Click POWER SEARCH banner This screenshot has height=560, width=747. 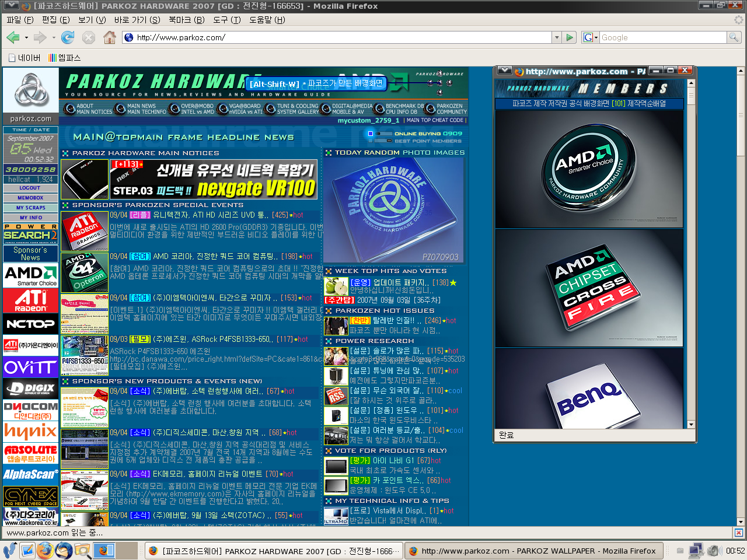[x=30, y=233]
